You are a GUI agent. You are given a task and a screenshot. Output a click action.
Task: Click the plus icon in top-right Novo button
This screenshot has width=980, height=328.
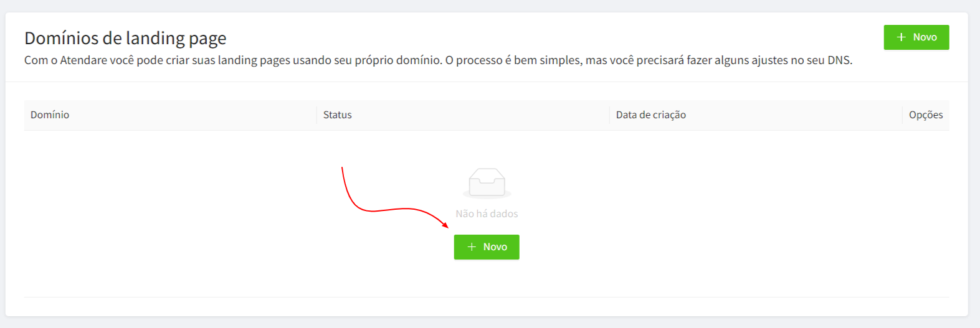(901, 37)
